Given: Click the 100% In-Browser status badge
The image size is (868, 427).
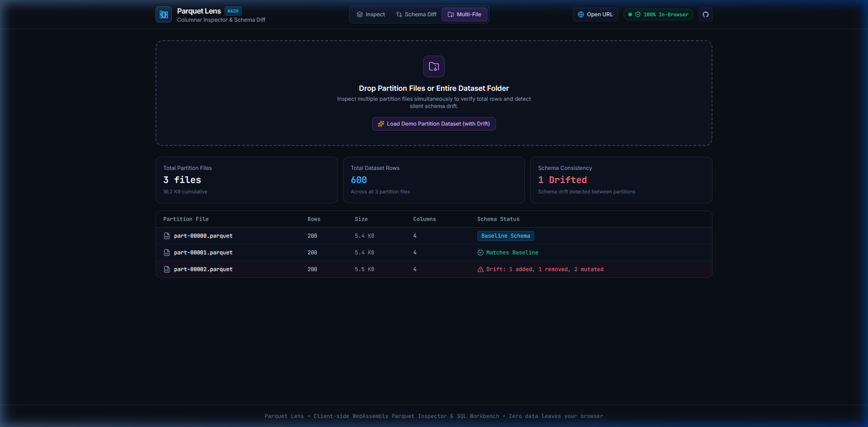Looking at the screenshot, I should coord(659,14).
